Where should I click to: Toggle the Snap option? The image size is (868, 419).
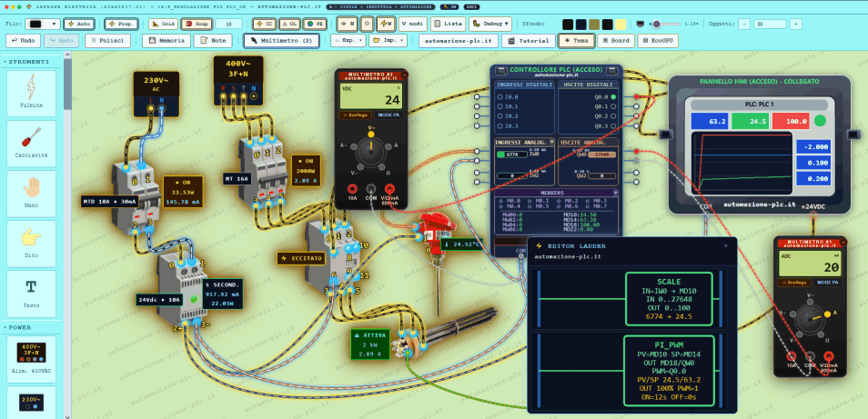click(x=196, y=25)
